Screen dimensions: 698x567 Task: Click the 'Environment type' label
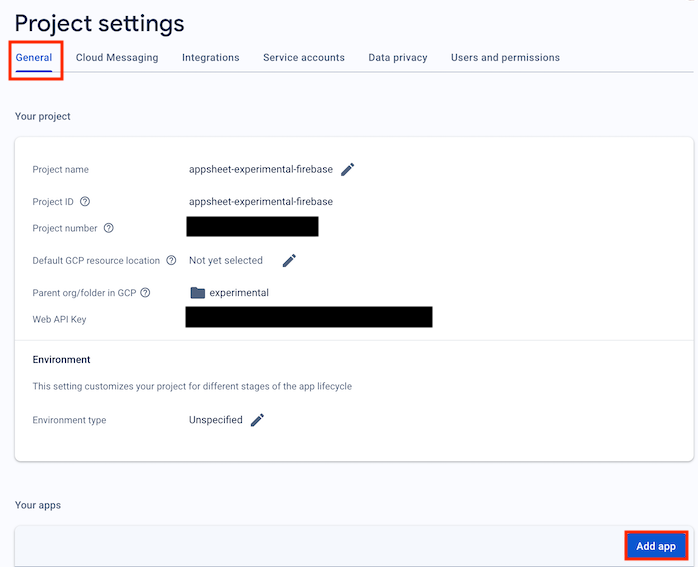pos(69,420)
